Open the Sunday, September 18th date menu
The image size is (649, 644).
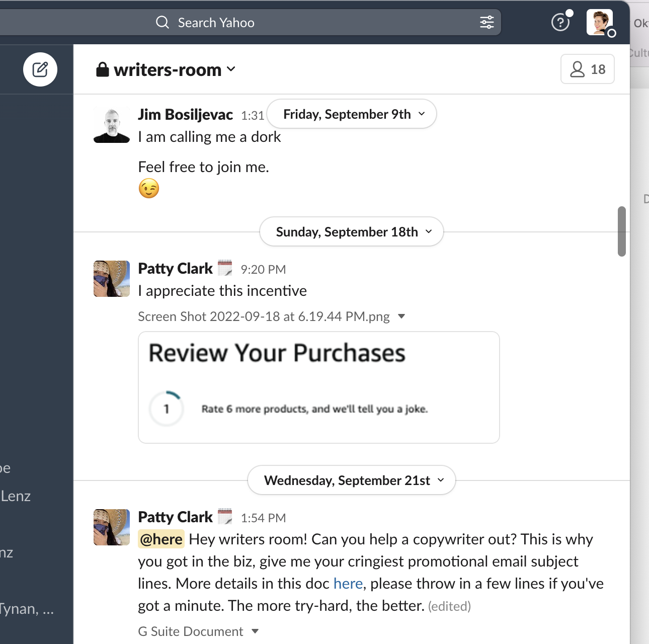pos(352,232)
